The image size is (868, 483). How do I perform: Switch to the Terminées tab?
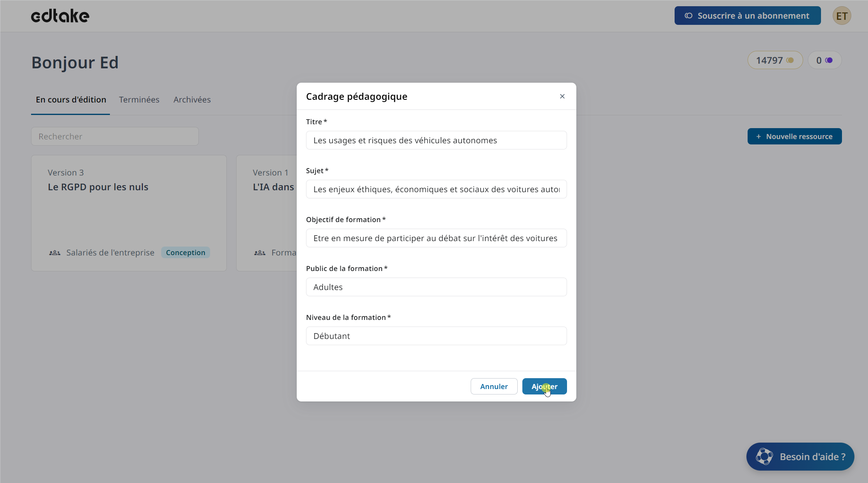[139, 100]
